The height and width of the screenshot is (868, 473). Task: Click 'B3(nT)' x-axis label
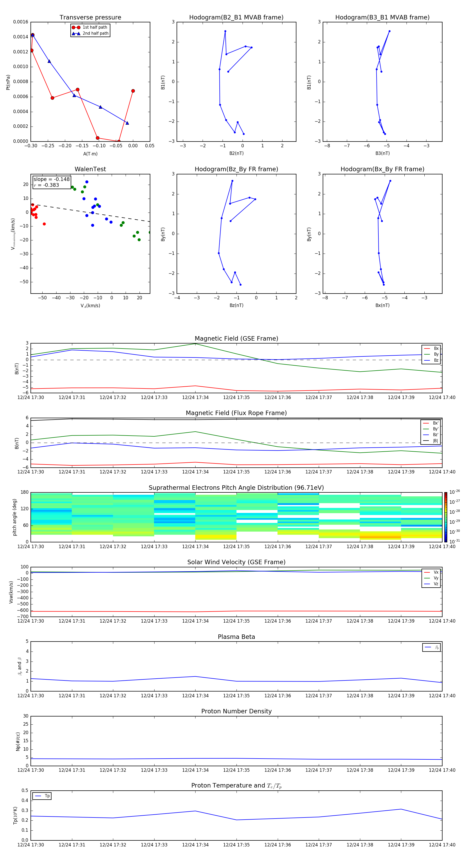click(x=382, y=154)
